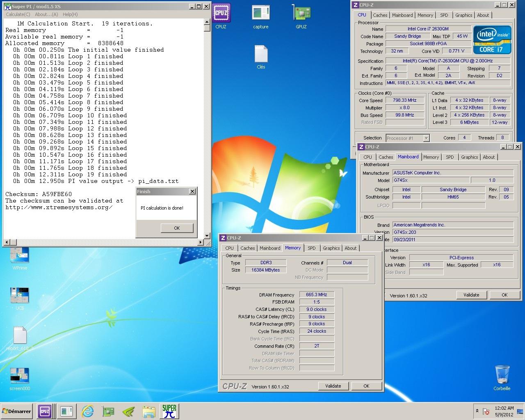Click the capture tool taskbar icon
The height and width of the screenshot is (420, 525).
tap(66, 411)
